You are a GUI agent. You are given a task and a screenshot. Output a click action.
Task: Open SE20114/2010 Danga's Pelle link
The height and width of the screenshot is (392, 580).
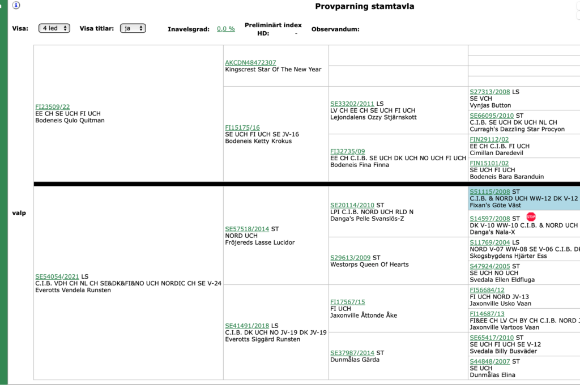point(352,205)
